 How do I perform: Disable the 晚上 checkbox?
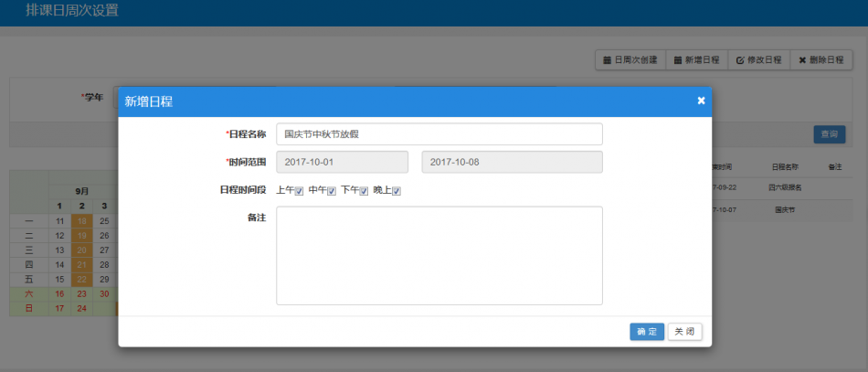[x=397, y=191]
